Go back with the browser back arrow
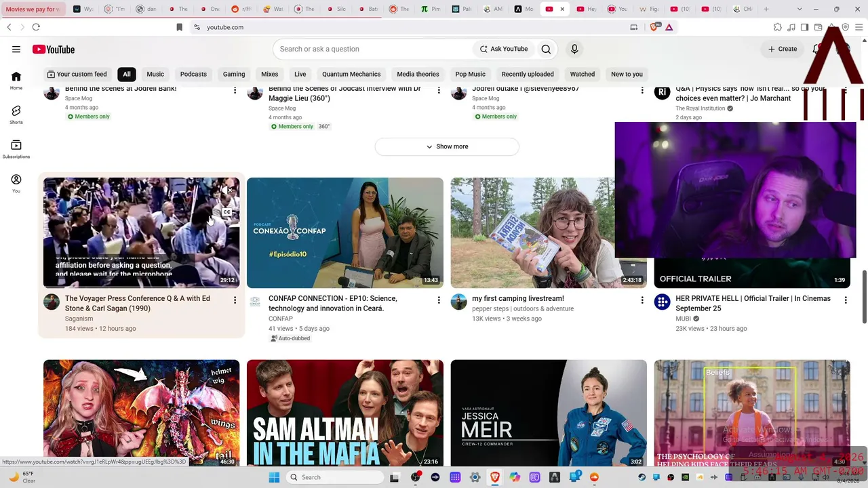This screenshot has width=868, height=488. (x=9, y=27)
